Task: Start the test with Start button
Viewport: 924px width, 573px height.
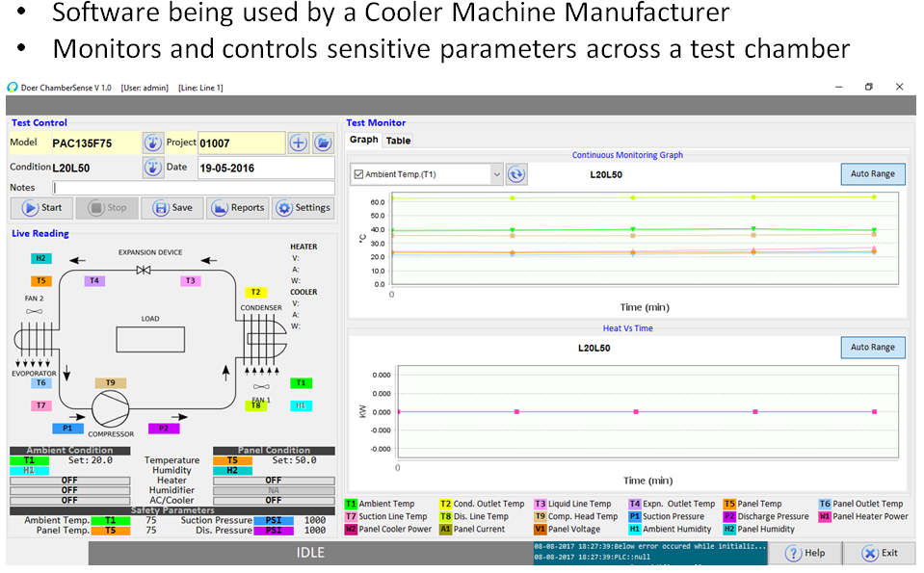Action: click(x=41, y=207)
